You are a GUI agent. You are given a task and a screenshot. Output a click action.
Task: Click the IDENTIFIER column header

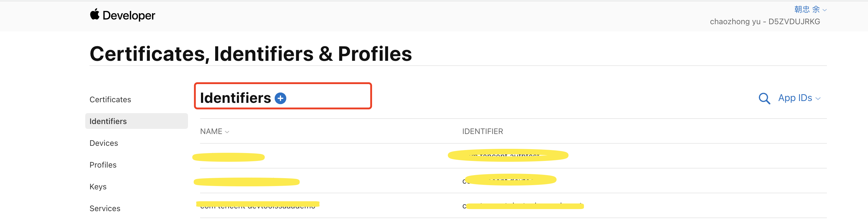click(483, 131)
